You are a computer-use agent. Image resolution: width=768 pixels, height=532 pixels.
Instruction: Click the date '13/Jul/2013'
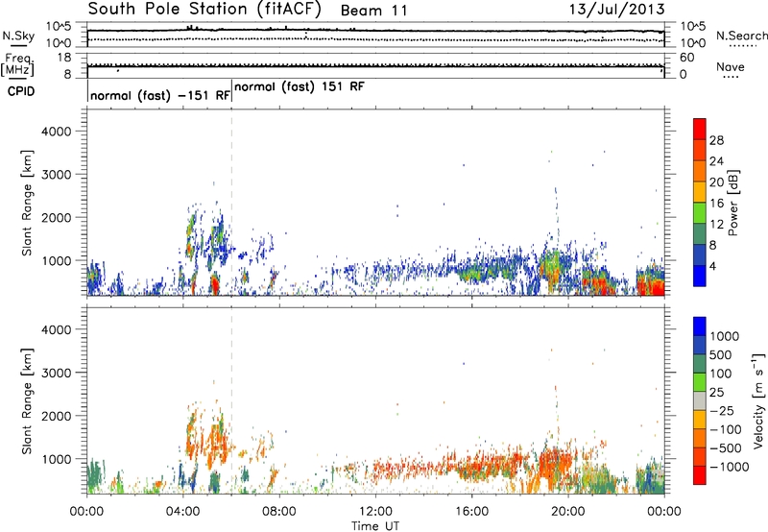click(616, 10)
